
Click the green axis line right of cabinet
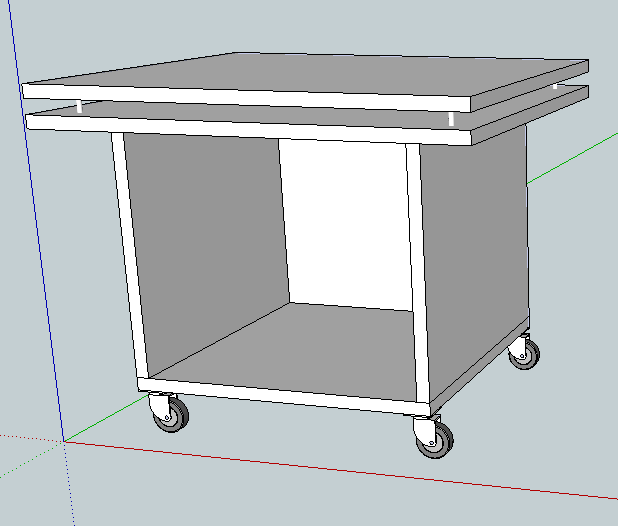[x=572, y=159]
